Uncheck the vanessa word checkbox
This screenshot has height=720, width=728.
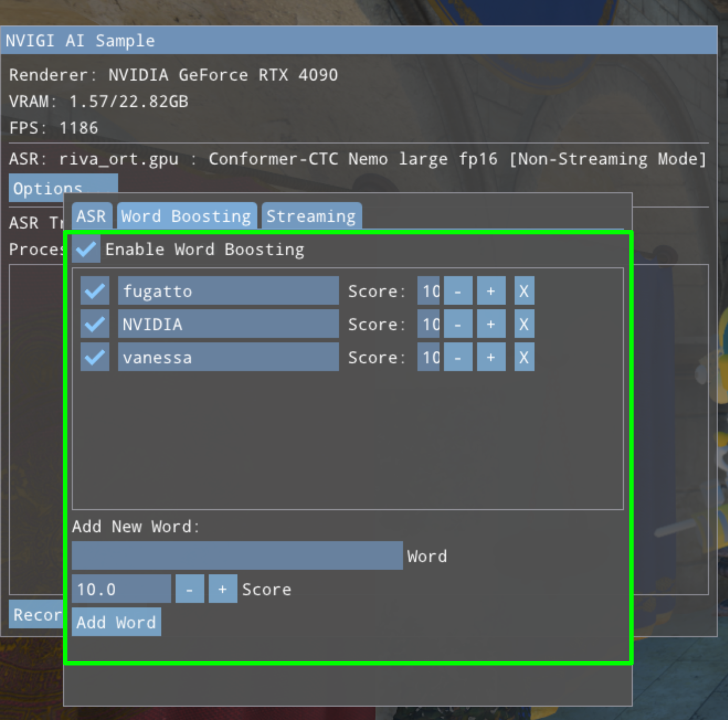pos(95,357)
